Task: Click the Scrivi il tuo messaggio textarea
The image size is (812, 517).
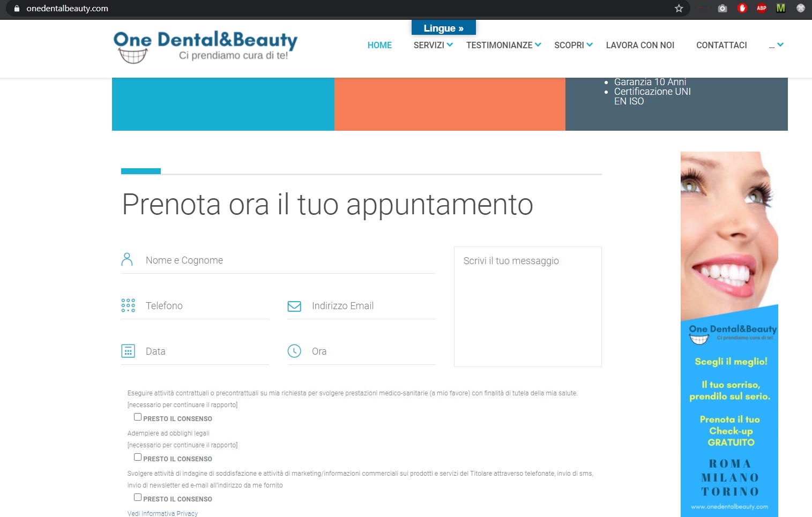Action: tap(527, 306)
